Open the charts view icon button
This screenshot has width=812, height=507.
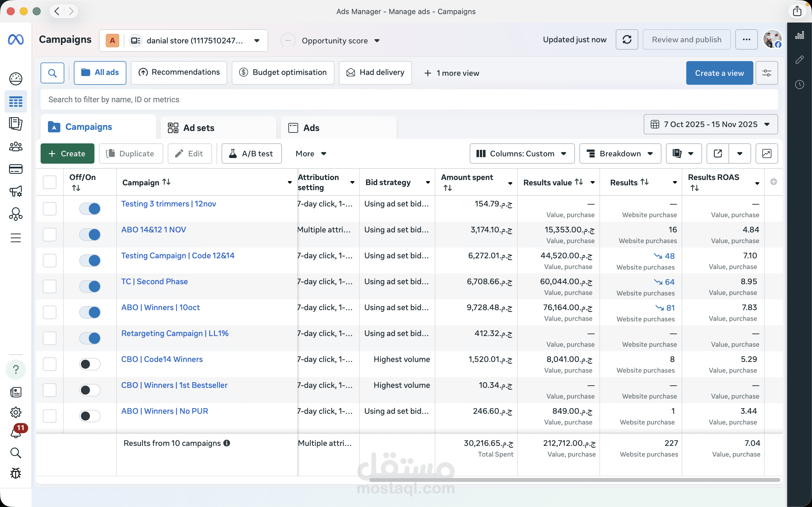(x=766, y=154)
